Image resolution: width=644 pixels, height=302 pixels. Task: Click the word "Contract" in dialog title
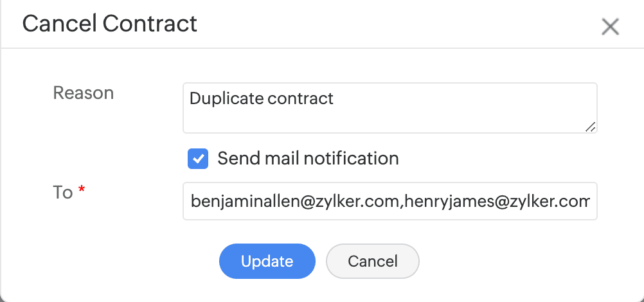(x=150, y=24)
